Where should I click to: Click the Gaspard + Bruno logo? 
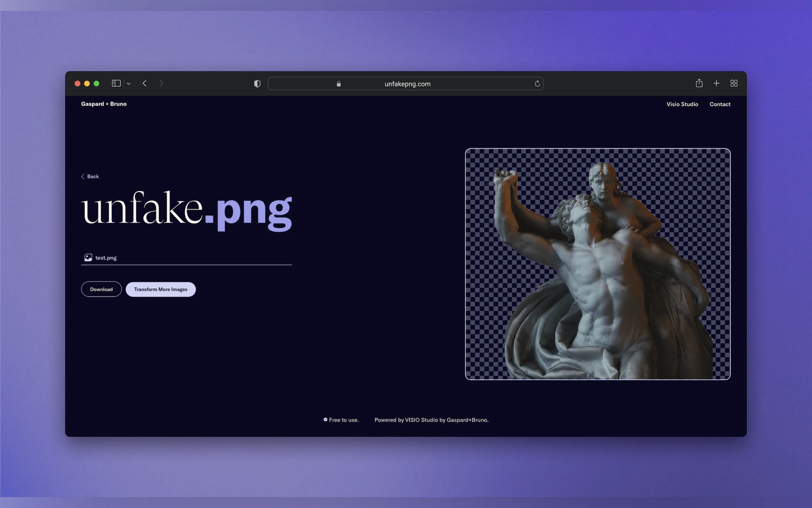[x=104, y=104]
